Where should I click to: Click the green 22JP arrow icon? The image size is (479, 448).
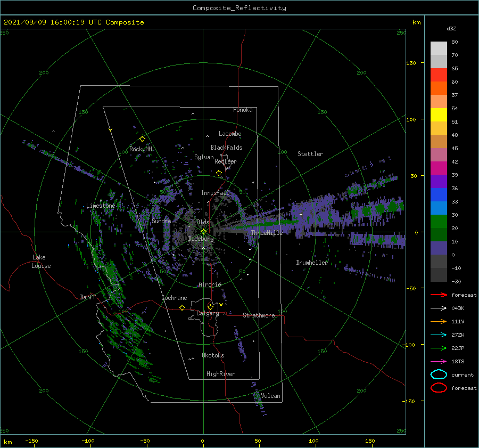click(439, 348)
